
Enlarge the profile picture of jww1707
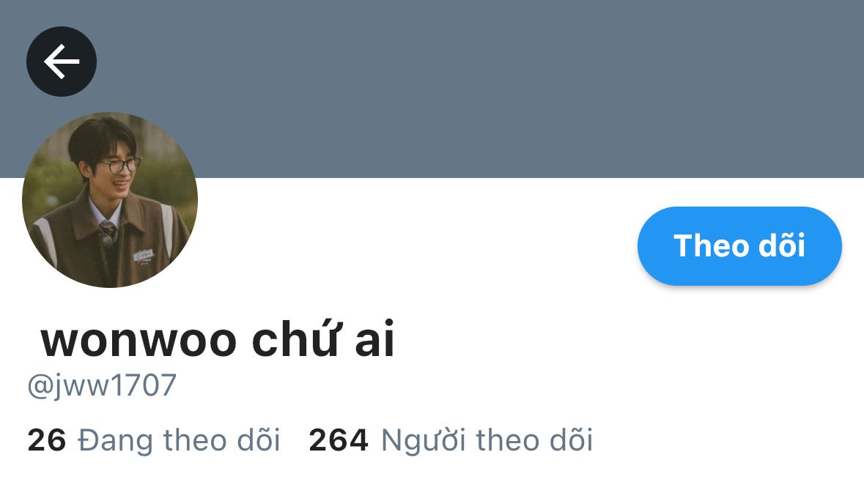[110, 199]
